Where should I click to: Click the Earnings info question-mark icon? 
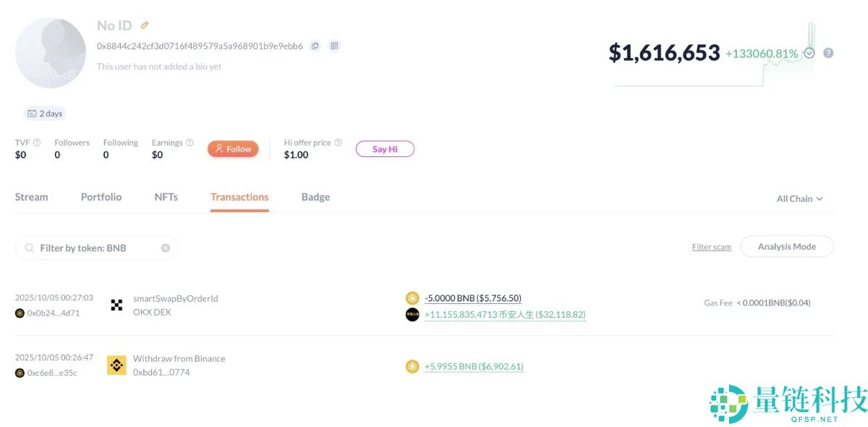(x=190, y=143)
